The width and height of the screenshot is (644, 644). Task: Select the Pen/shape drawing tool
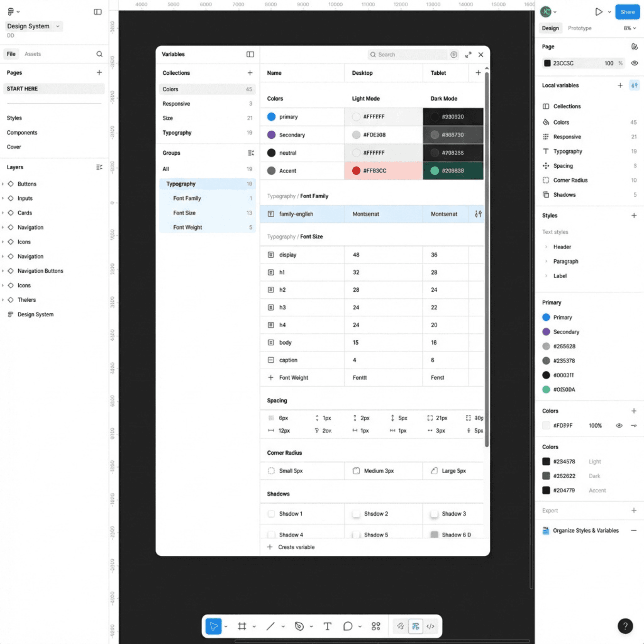click(299, 626)
